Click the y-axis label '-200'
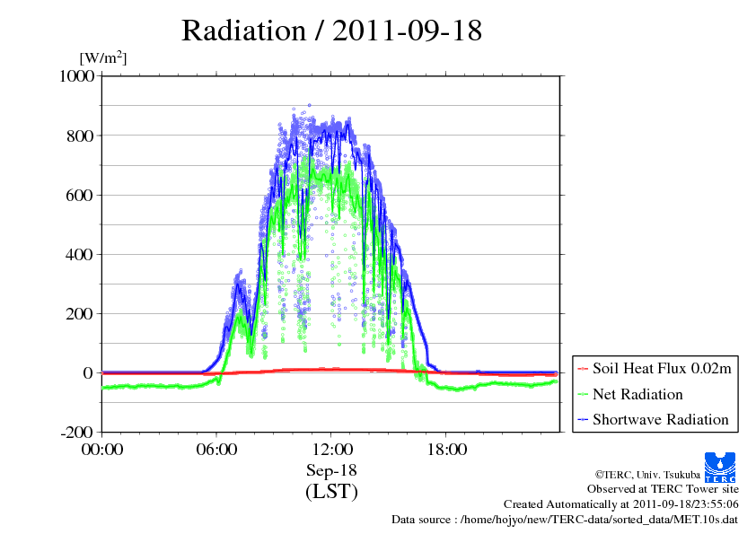The image size is (756, 534). (77, 433)
